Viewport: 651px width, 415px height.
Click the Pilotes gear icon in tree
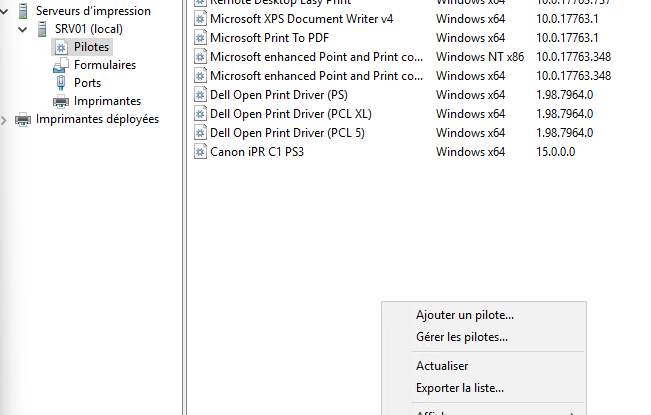[x=60, y=47]
